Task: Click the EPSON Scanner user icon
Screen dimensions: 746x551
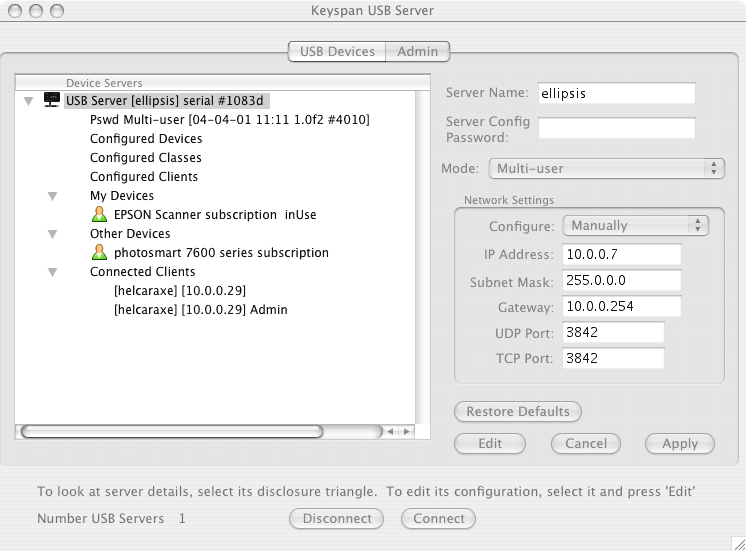Action: coord(99,214)
